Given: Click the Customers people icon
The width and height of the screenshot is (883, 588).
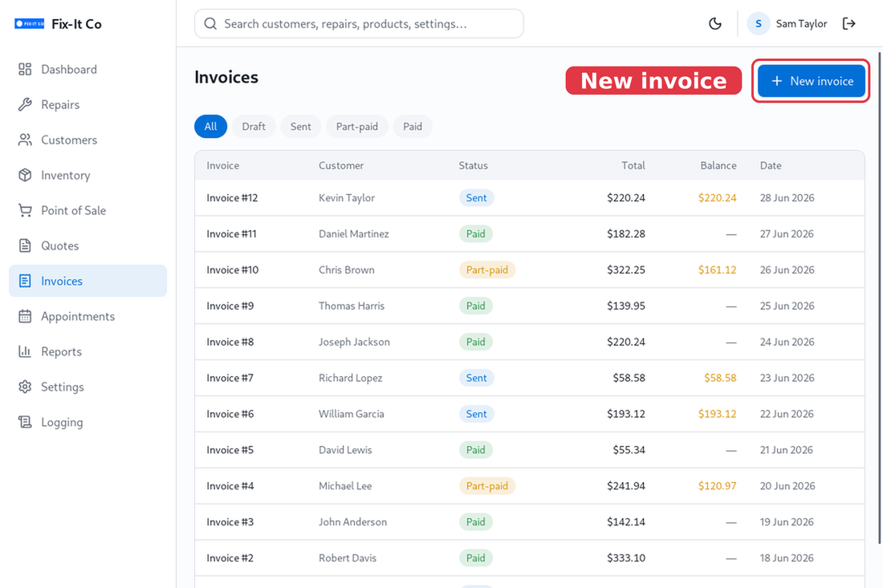Looking at the screenshot, I should tap(25, 140).
